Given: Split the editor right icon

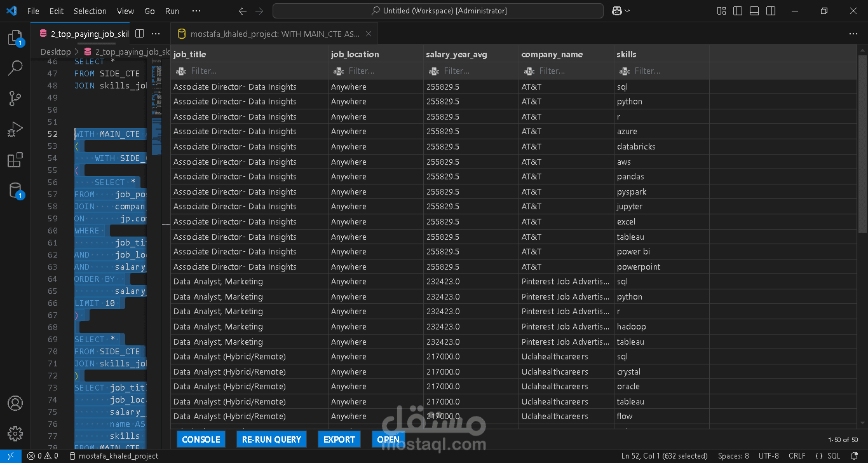Looking at the screenshot, I should pyautogui.click(x=140, y=34).
